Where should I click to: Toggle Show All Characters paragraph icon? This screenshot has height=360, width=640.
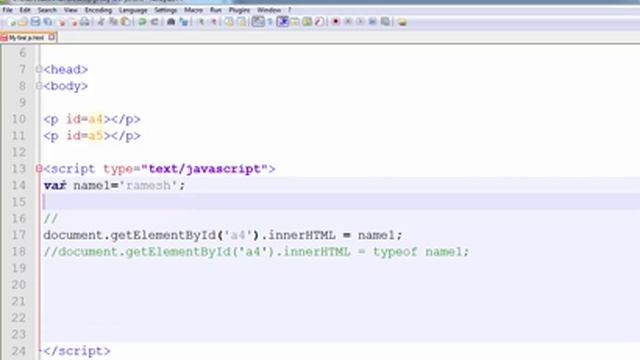pyautogui.click(x=270, y=22)
